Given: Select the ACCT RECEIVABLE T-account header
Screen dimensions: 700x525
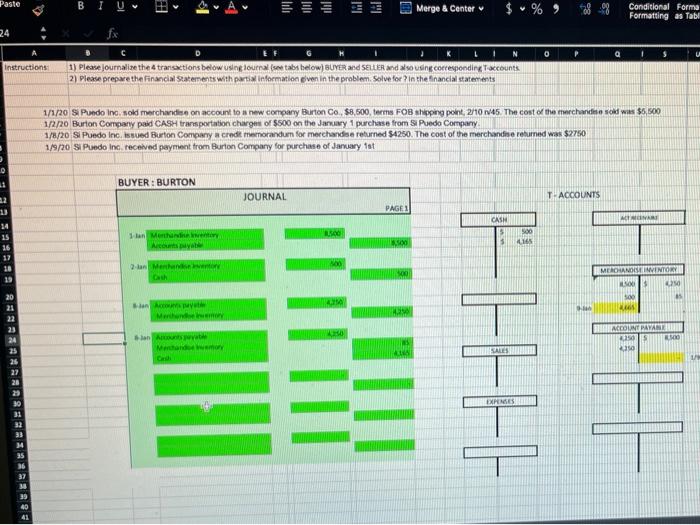Looking at the screenshot, I should (639, 218).
